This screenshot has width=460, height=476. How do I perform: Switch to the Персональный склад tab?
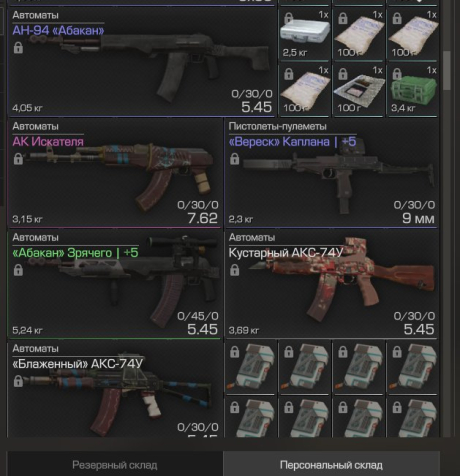coord(331,465)
